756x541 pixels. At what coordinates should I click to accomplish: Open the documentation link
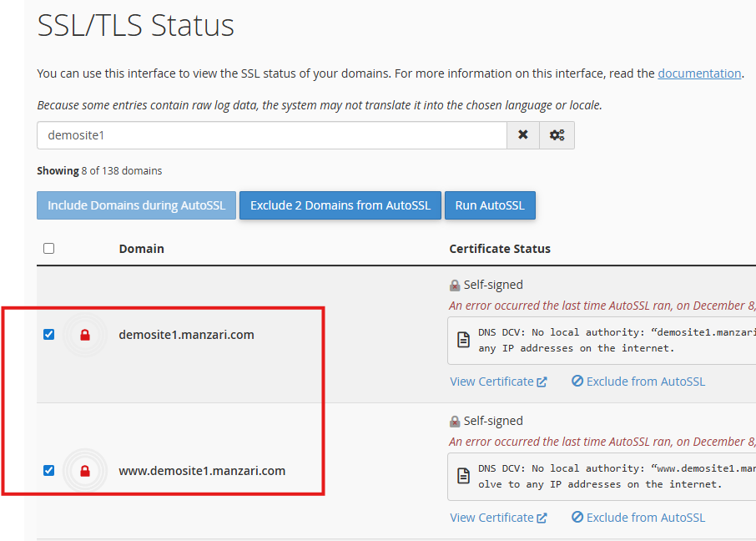pos(699,73)
